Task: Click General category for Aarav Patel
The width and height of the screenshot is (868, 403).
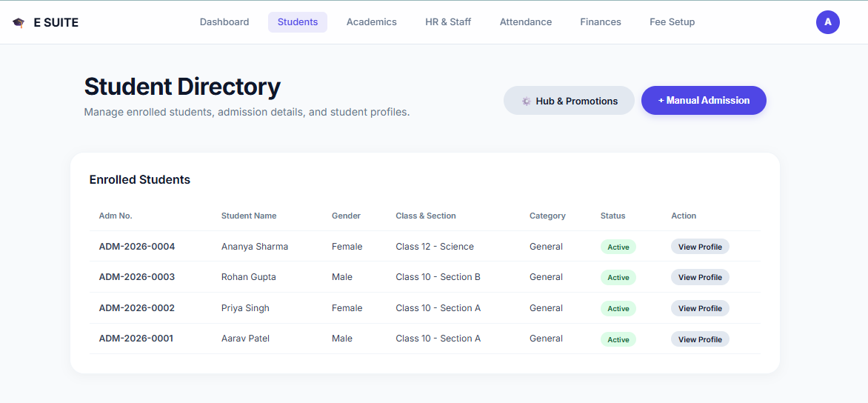Action: tap(546, 339)
